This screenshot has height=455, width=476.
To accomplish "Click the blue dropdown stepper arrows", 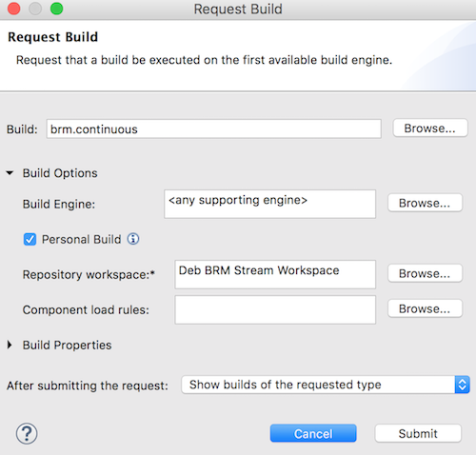I will tap(463, 385).
